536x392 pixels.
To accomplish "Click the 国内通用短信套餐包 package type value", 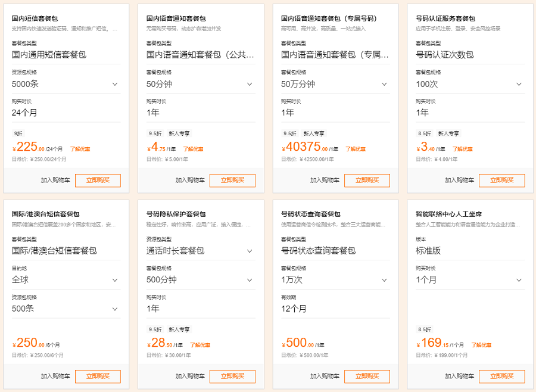I will (x=49, y=55).
